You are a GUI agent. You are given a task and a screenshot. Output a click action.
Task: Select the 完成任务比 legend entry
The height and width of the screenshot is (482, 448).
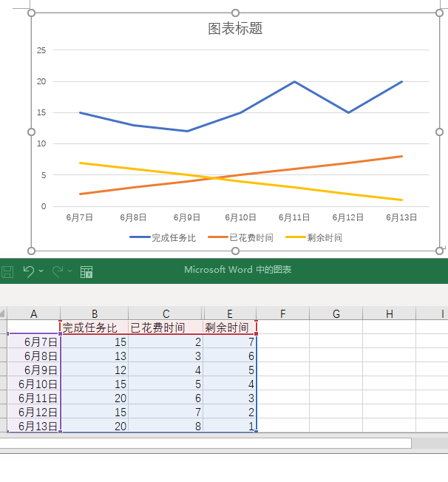(163, 237)
